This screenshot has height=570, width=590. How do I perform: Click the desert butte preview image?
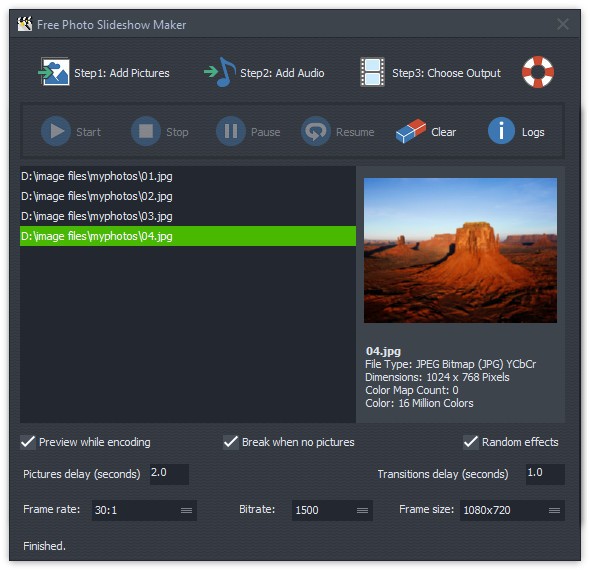click(460, 250)
